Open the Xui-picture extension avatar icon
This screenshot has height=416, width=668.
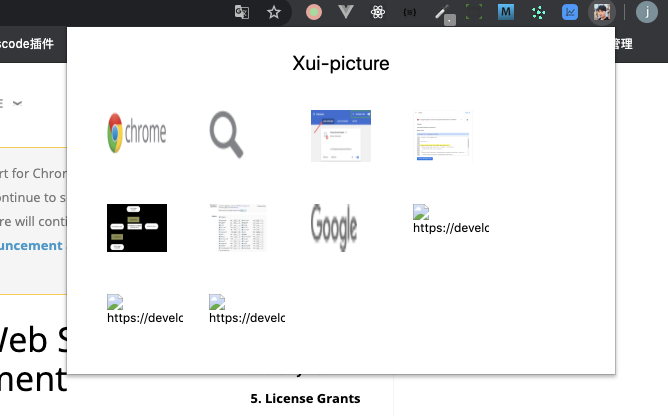(x=602, y=12)
